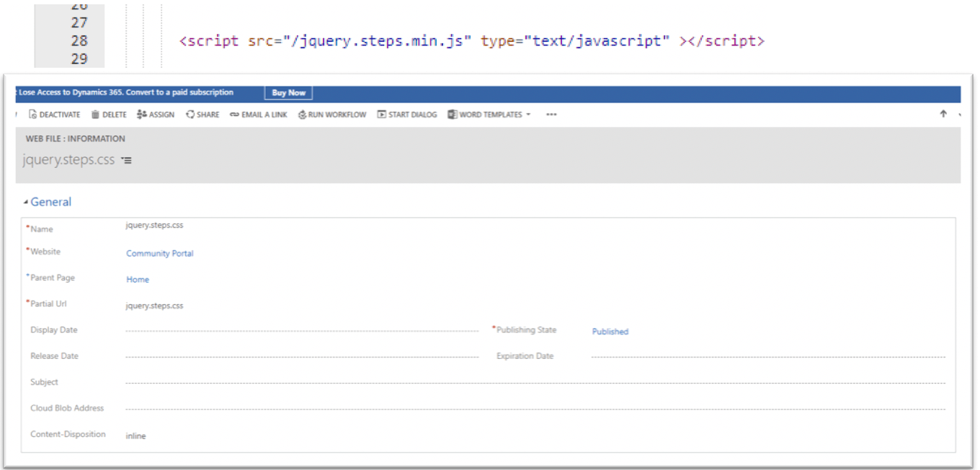Image resolution: width=980 pixels, height=470 pixels.
Task: Open the Home parent page link
Action: 138,280
